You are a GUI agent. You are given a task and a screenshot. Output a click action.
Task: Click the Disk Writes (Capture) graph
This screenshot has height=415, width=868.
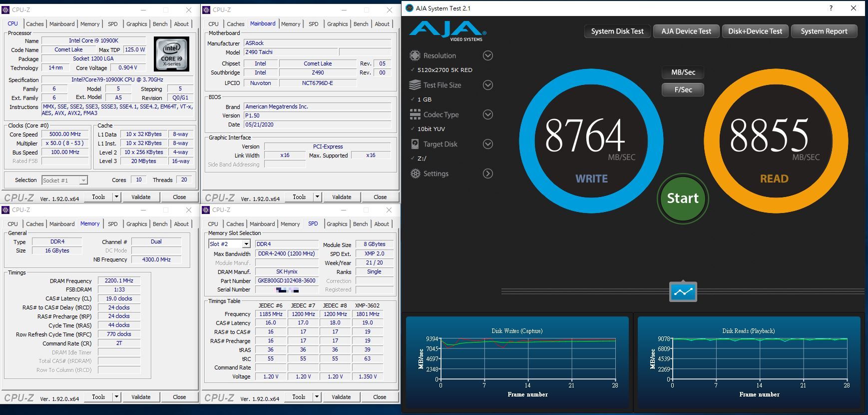(517, 363)
